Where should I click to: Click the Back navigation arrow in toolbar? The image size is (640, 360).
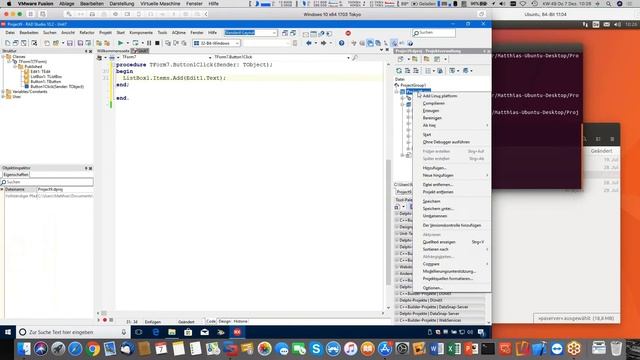point(309,43)
